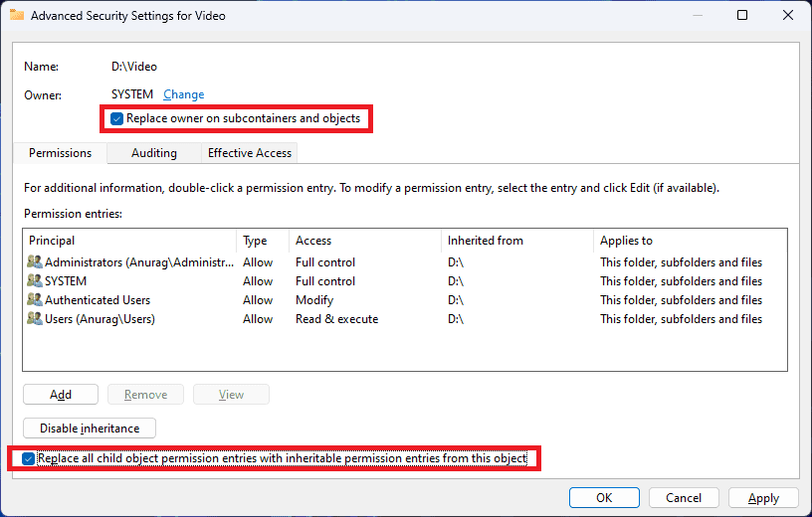Click the Administrators principal group icon

pyautogui.click(x=35, y=262)
